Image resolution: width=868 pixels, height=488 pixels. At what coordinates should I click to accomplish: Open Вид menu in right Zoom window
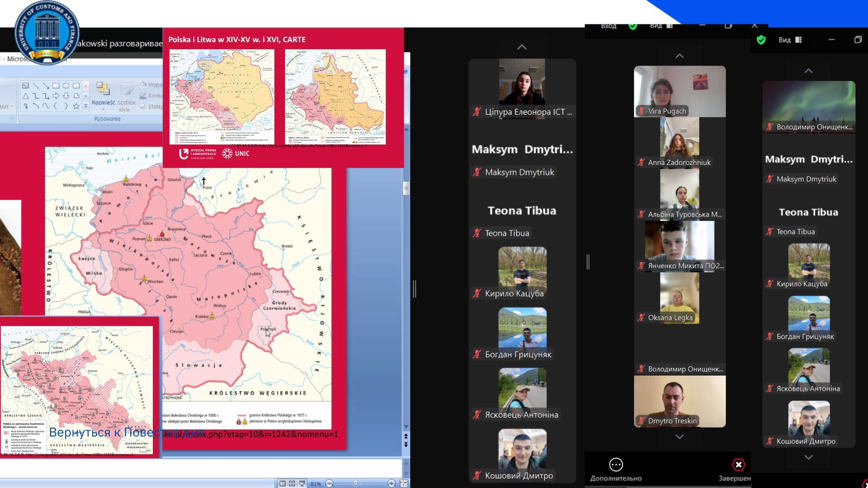pyautogui.click(x=790, y=40)
